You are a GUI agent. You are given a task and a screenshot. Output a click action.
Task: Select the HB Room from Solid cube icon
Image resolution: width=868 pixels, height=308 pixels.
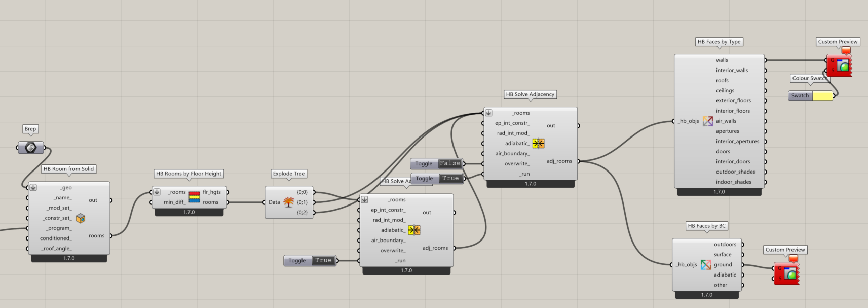80,218
